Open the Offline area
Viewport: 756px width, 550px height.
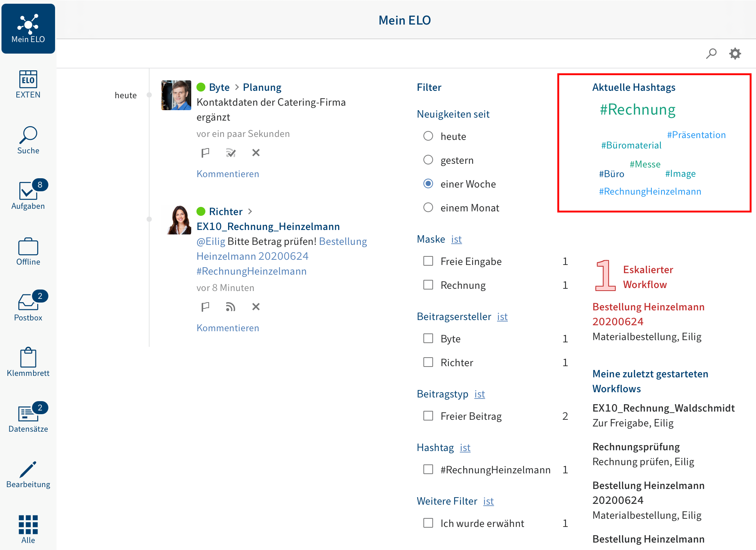coord(28,252)
